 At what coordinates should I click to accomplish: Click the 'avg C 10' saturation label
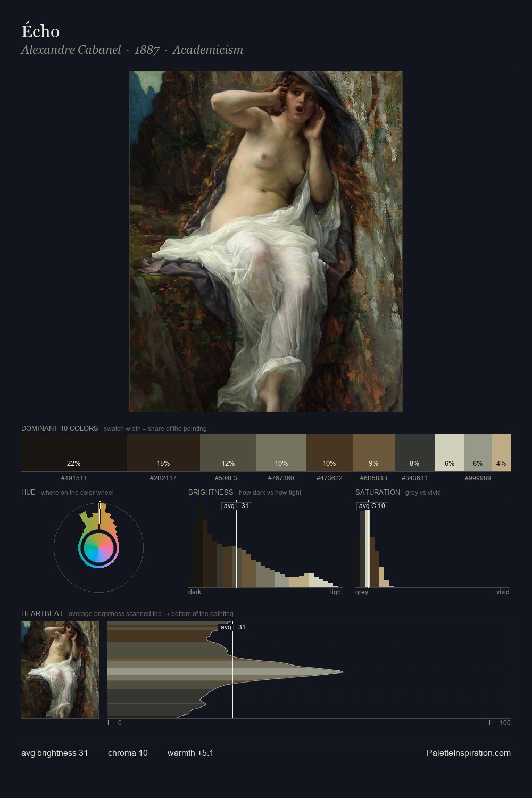coord(372,506)
